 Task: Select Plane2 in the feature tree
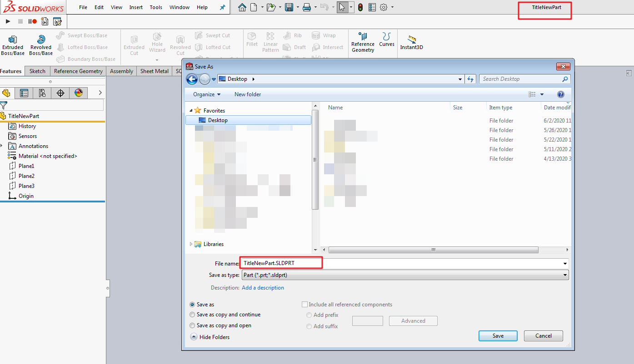(26, 176)
